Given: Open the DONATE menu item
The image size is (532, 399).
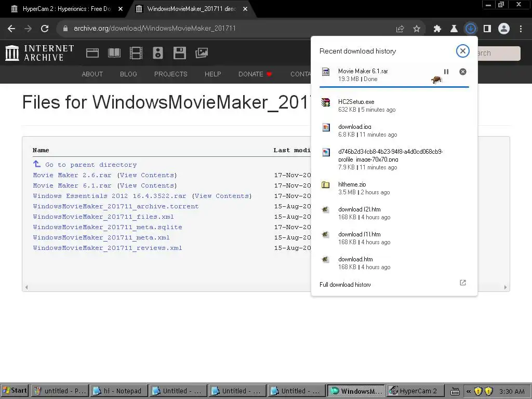Looking at the screenshot, I should [255, 74].
